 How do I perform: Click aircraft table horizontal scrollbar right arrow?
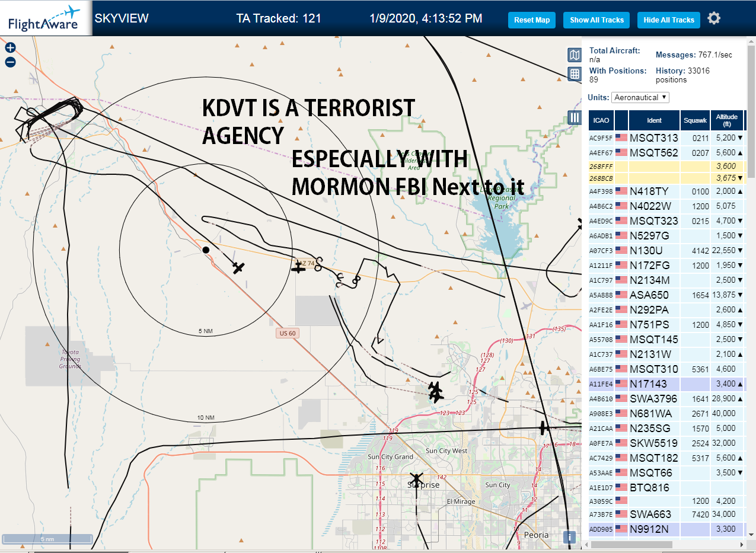(741, 544)
